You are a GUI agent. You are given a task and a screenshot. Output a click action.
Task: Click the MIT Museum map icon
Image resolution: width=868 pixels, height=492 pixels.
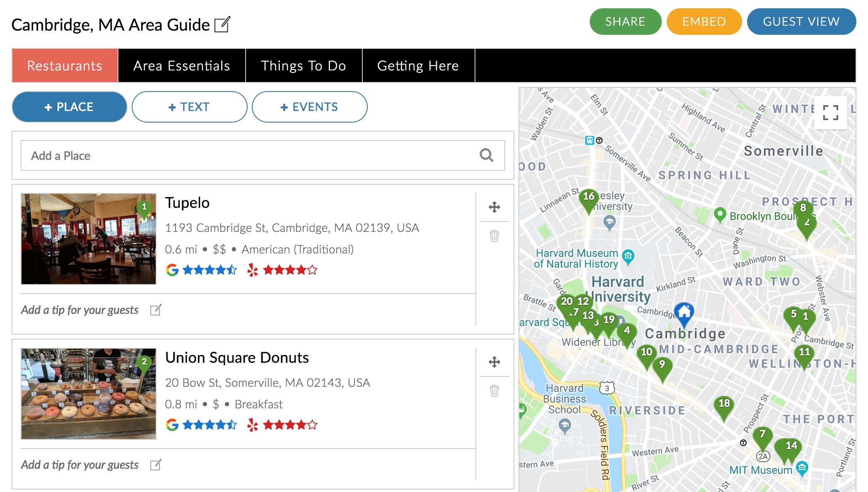pyautogui.click(x=802, y=468)
